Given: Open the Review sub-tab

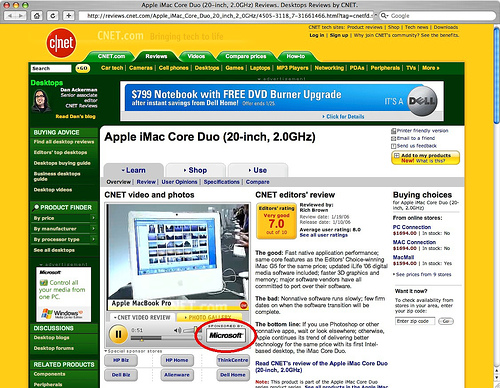Looking at the screenshot, I should point(146,182).
